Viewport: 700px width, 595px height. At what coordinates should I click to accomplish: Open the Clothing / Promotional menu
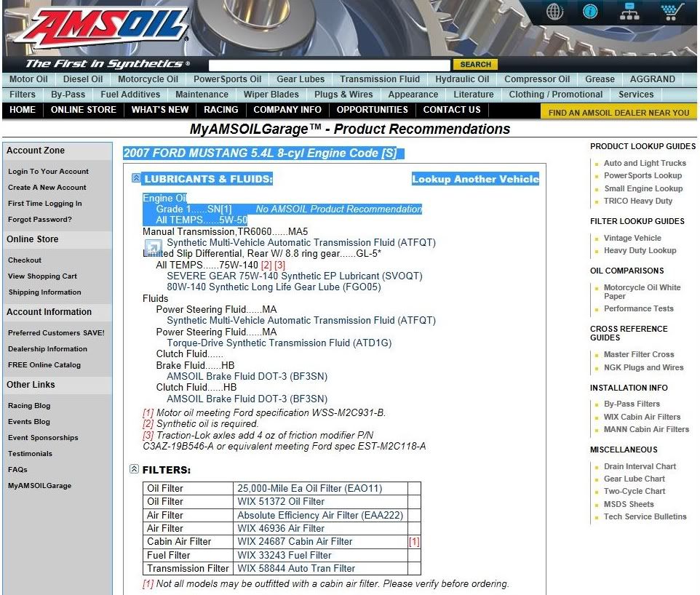[x=556, y=94]
